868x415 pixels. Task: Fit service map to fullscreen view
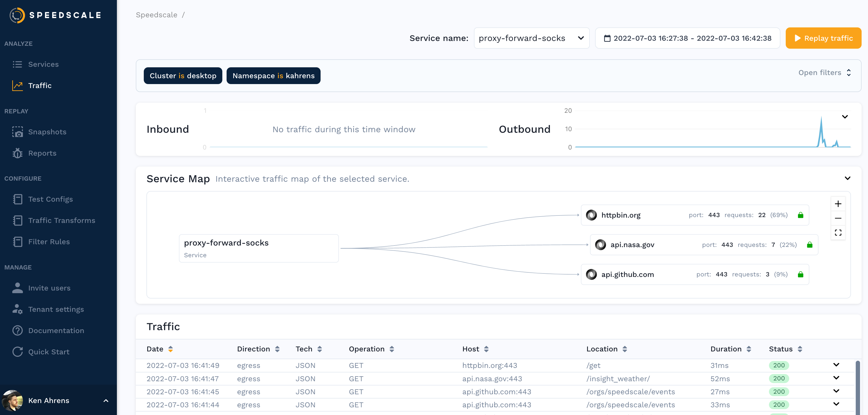point(838,233)
